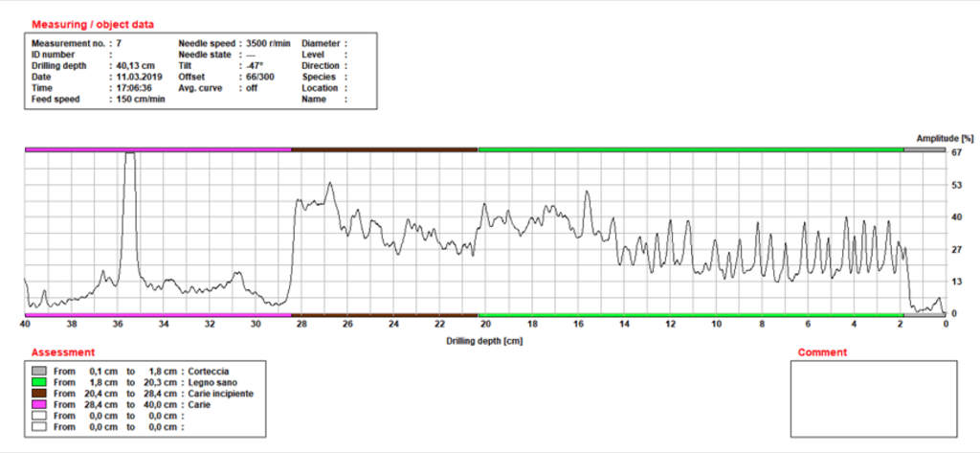
Task: Click the depth axis label 20
Action: (485, 324)
